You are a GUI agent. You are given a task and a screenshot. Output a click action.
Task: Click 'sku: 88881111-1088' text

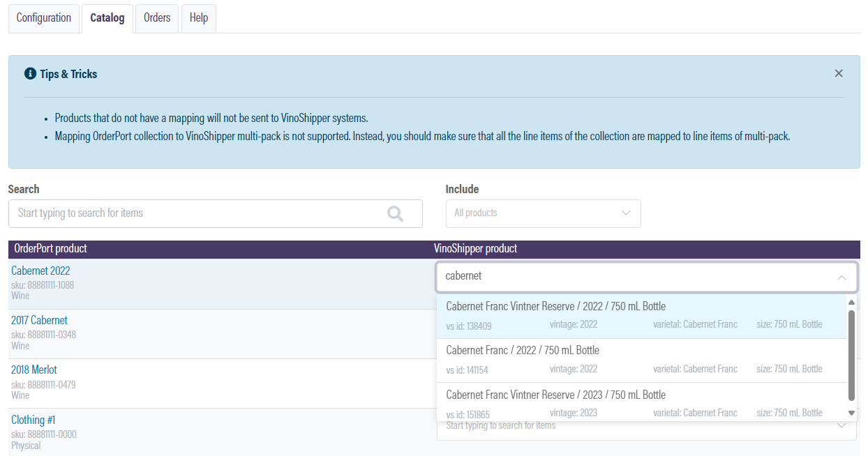43,285
